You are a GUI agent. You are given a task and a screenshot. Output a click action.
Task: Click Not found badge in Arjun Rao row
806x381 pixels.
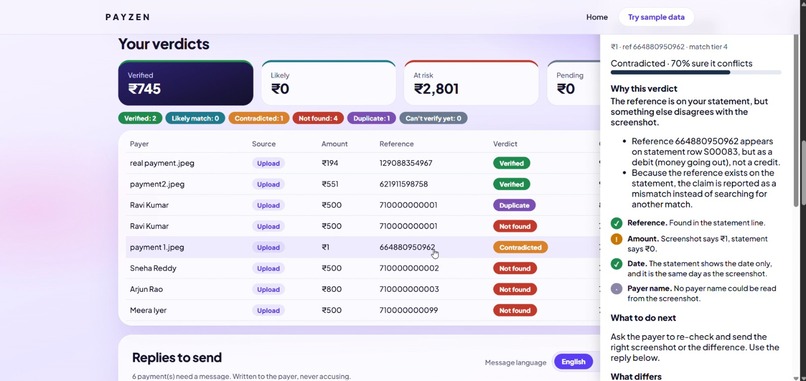point(515,289)
